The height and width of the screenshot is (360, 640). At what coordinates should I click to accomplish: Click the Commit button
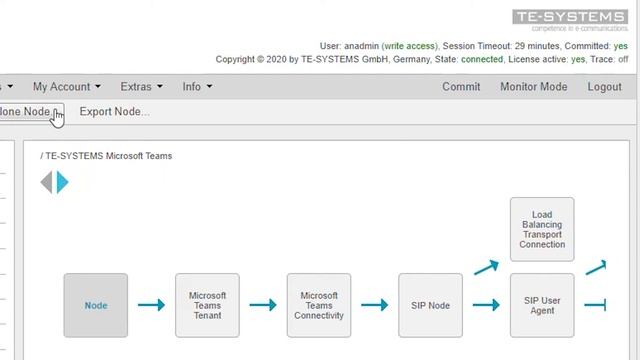461,87
